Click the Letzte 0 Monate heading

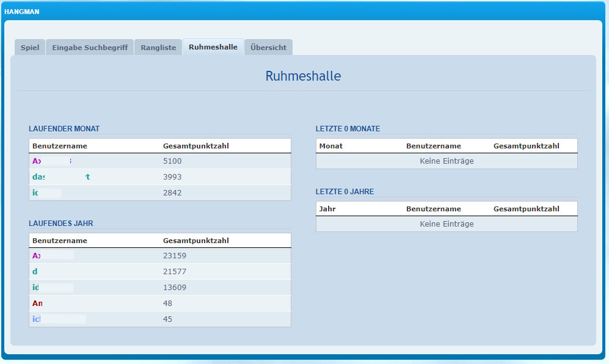[x=348, y=129]
